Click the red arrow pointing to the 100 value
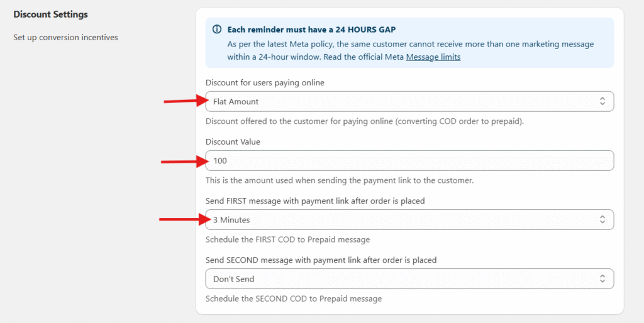This screenshot has height=323, width=644. click(184, 161)
